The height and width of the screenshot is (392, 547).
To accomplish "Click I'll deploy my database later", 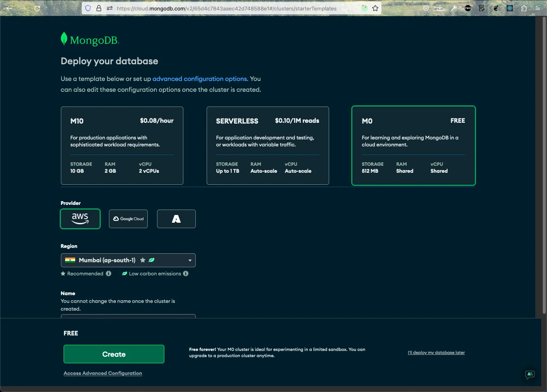I will pos(436,352).
